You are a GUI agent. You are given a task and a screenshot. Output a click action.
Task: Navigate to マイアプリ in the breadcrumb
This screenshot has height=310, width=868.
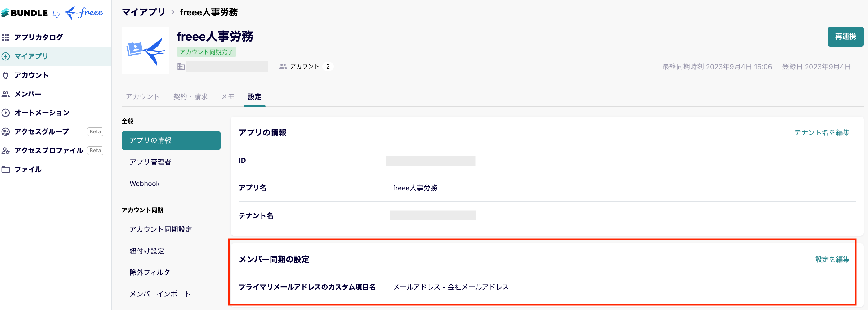click(143, 12)
